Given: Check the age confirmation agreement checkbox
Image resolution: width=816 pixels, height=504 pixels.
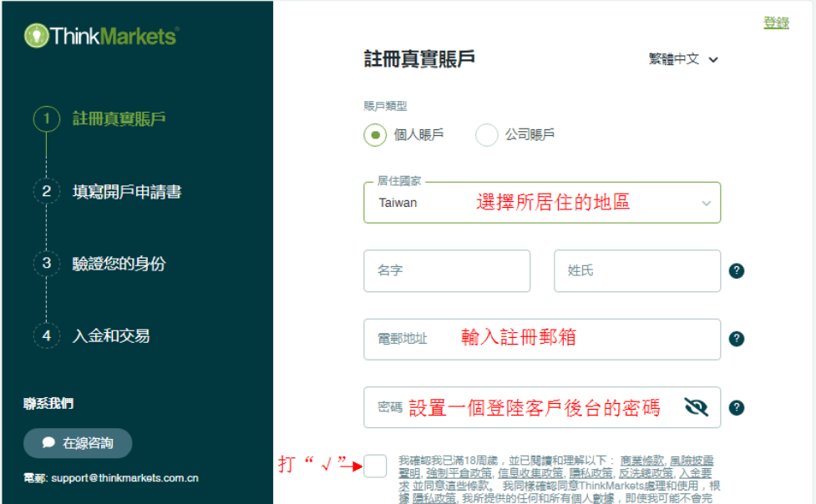Looking at the screenshot, I should pyautogui.click(x=375, y=466).
